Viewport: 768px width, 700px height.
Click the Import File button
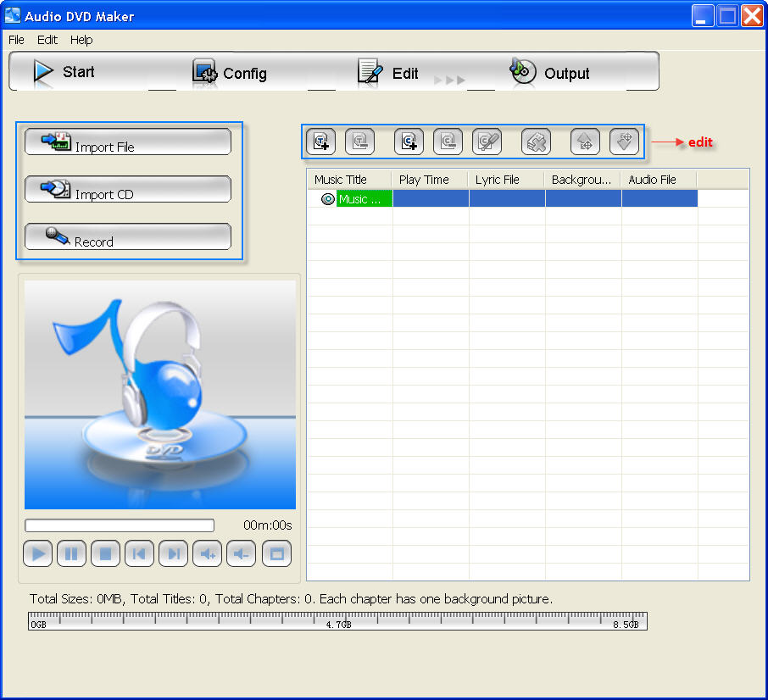[128, 142]
